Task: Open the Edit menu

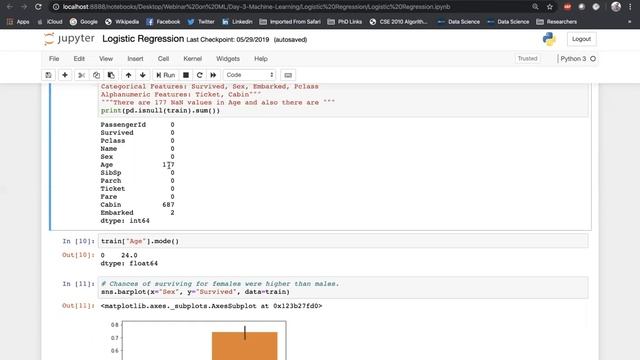Action: (x=79, y=59)
